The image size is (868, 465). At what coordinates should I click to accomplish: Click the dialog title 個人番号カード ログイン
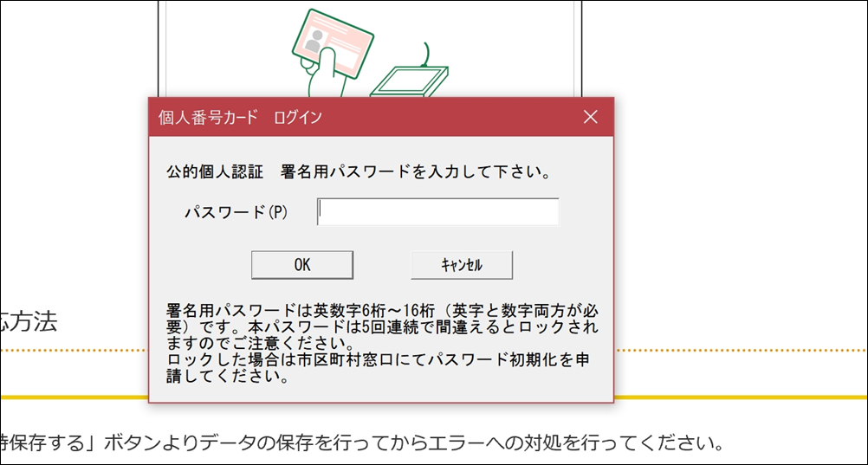[240, 118]
